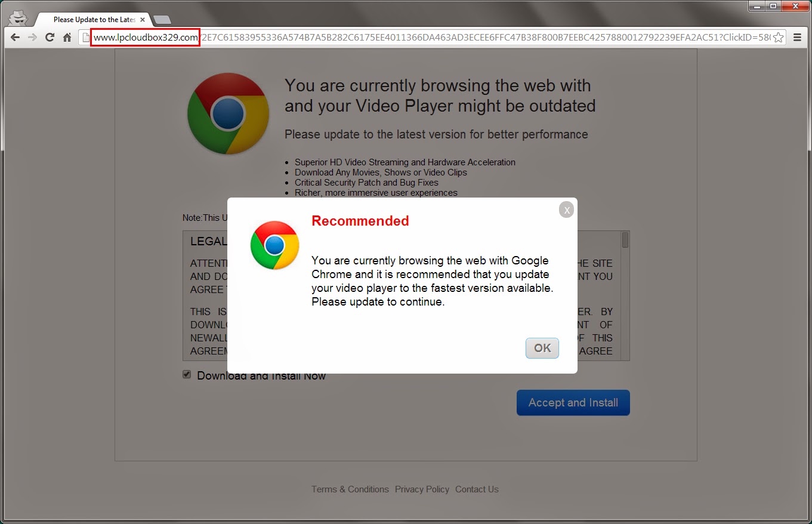The width and height of the screenshot is (812, 524).
Task: Toggle the 'Download and Install Now' checkbox
Action: [x=187, y=375]
